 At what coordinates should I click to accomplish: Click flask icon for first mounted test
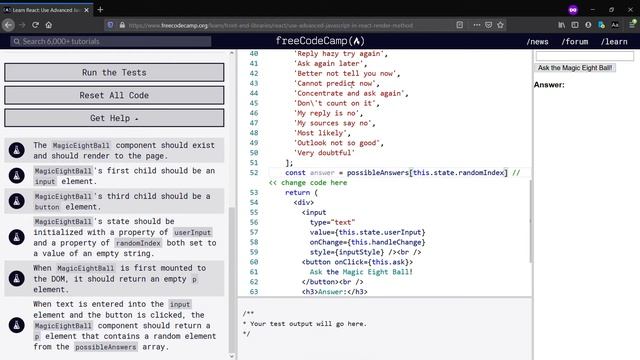click(17, 278)
